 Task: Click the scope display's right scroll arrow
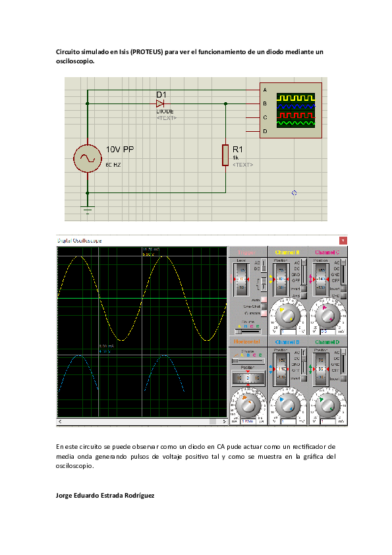[x=224, y=421]
